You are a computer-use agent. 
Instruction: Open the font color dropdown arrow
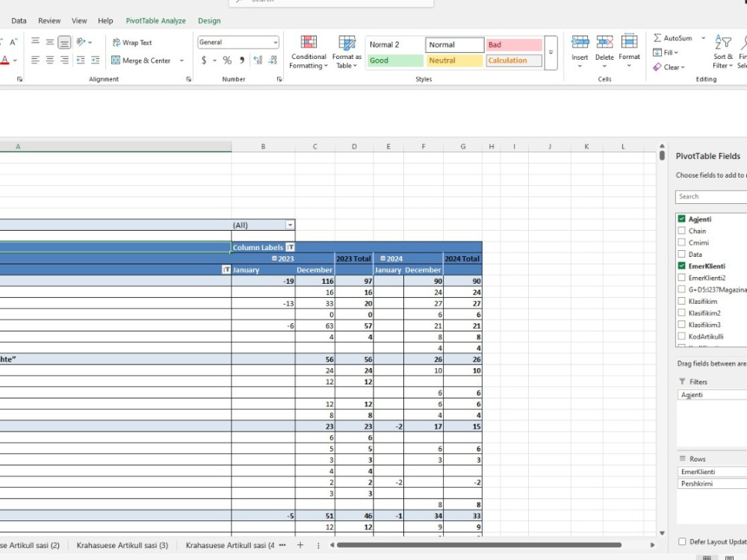coord(15,60)
